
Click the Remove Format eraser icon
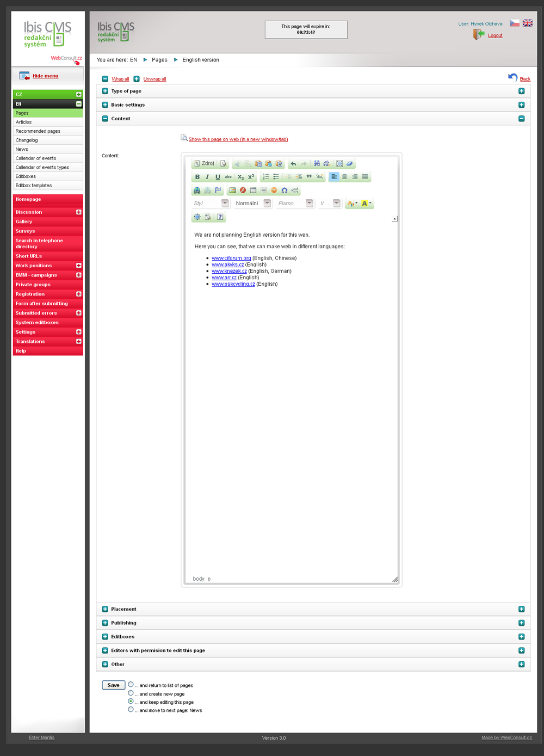click(x=350, y=163)
